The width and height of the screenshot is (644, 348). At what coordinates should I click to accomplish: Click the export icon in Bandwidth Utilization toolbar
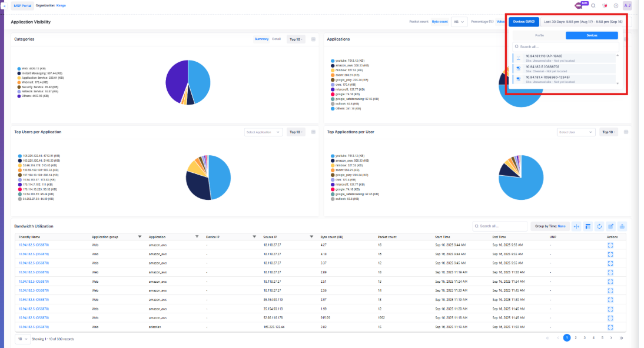tap(622, 226)
